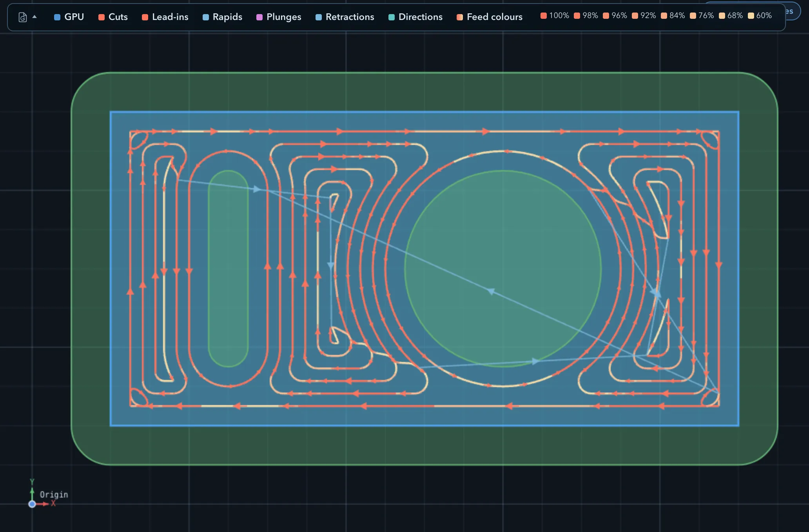
Task: Show or hide Plunges
Action: pos(279,17)
